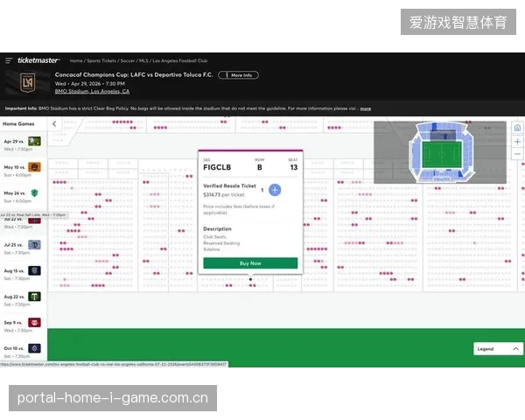
Task: Click the selected black seat dot
Action: (x=250, y=279)
